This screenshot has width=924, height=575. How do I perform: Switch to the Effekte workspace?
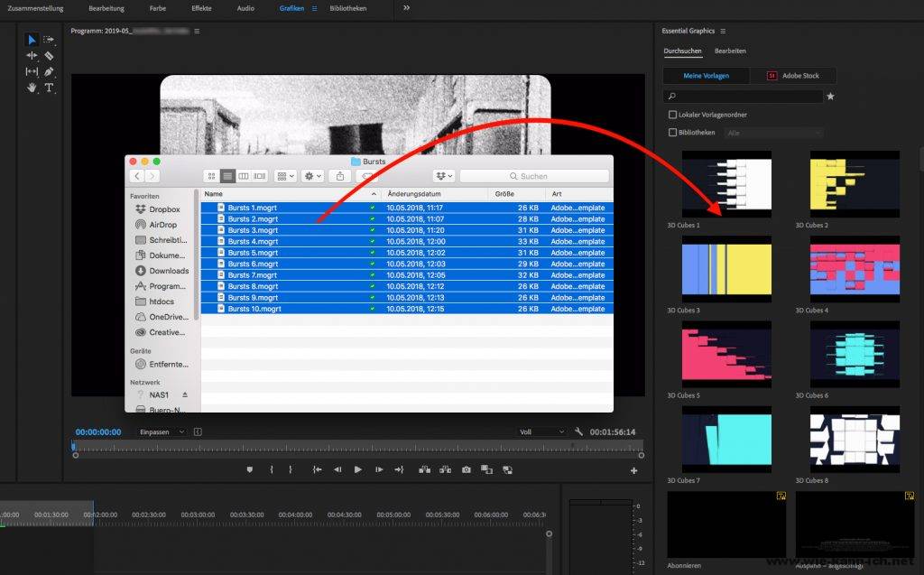point(201,8)
